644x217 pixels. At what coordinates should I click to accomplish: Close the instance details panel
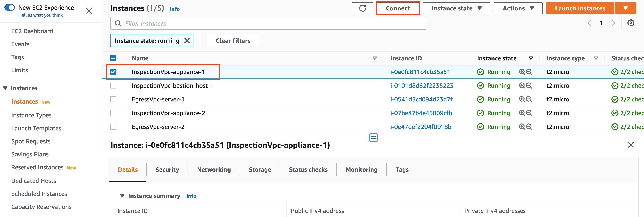point(630,145)
